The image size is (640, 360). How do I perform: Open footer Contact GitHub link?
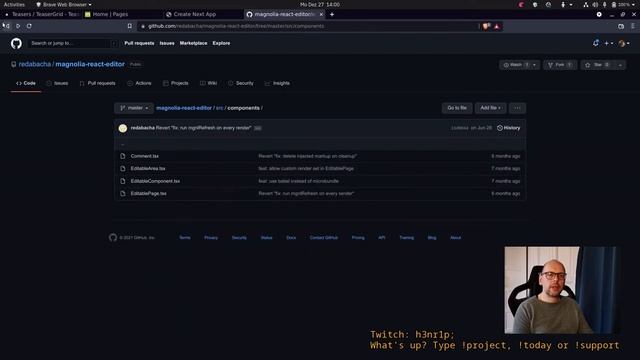click(x=324, y=238)
